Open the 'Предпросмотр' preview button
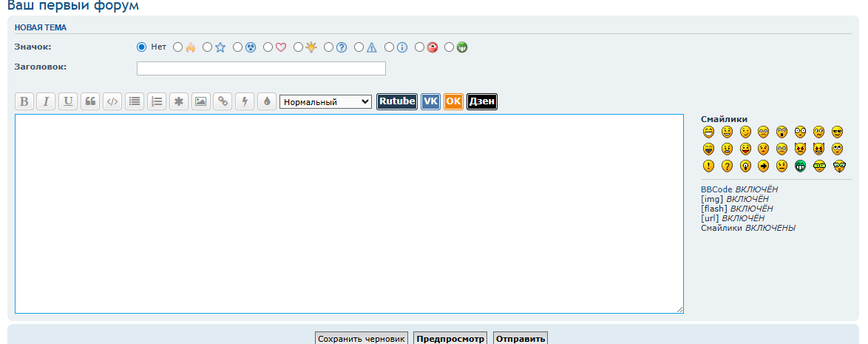The width and height of the screenshot is (868, 344). [x=450, y=339]
